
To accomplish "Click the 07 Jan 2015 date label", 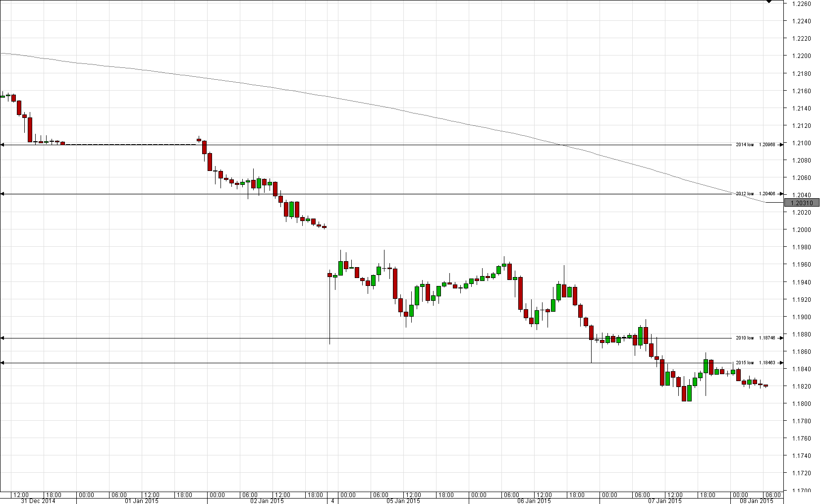I will click(x=665, y=501).
